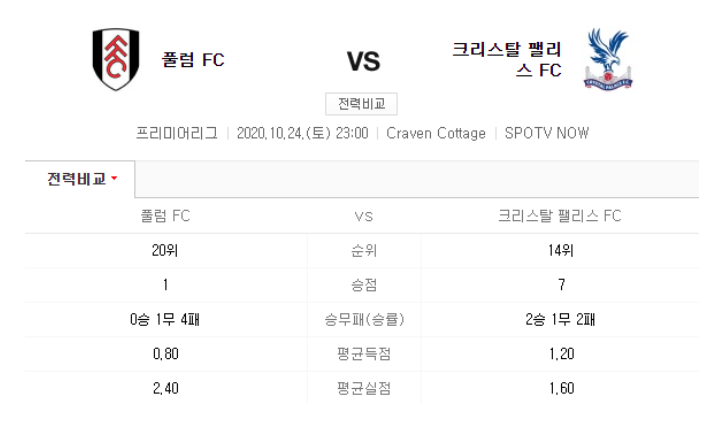Click the 승점 row label
The height and width of the screenshot is (440, 712).
pyautogui.click(x=364, y=285)
